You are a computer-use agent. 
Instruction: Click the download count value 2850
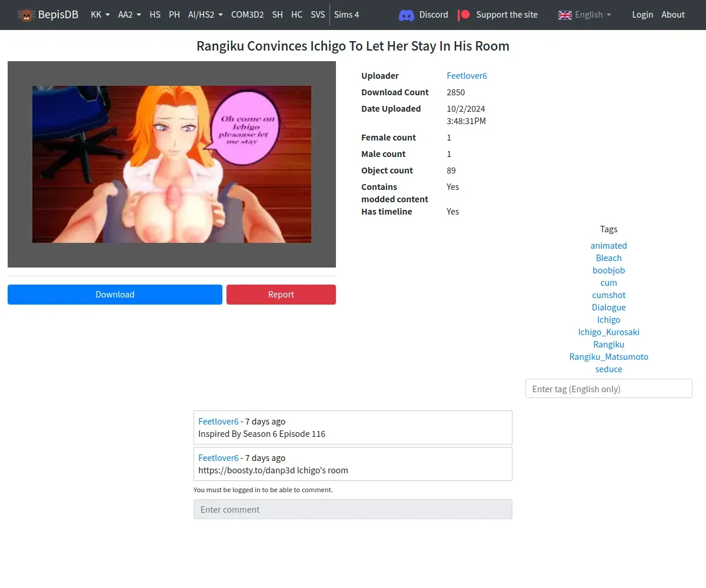[x=456, y=92]
